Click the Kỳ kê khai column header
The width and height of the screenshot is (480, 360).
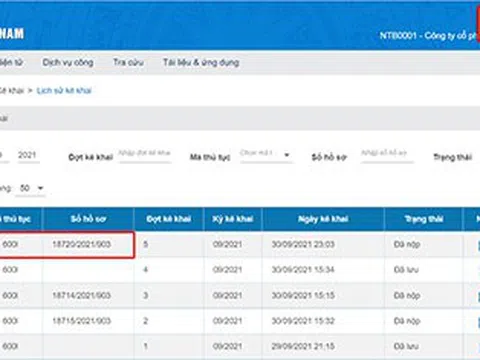233,219
